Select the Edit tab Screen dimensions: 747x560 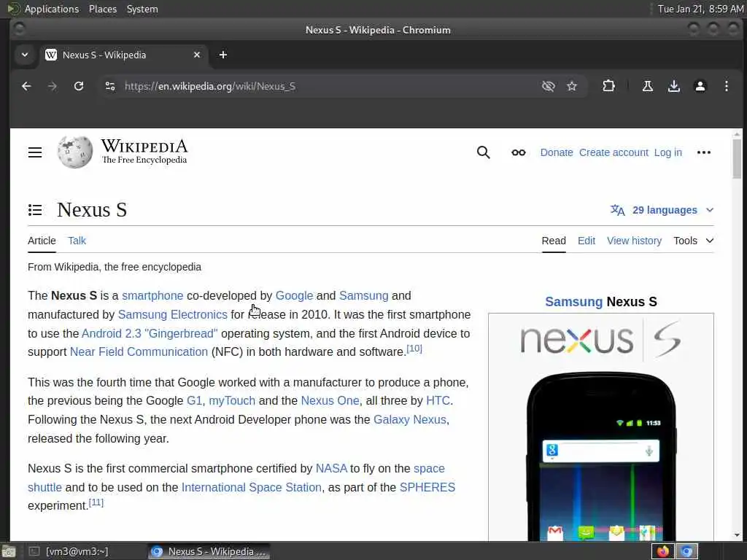pyautogui.click(x=587, y=241)
